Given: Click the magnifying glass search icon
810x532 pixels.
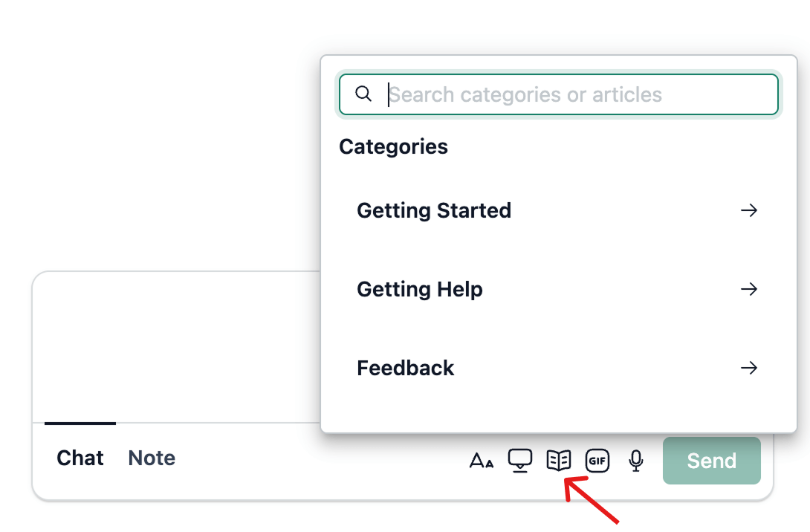Looking at the screenshot, I should coord(363,94).
